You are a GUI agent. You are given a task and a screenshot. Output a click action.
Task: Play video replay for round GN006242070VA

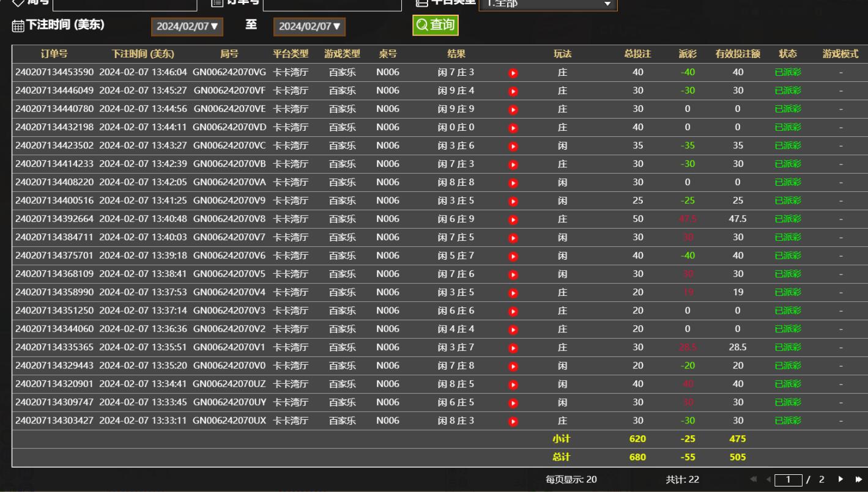(513, 183)
